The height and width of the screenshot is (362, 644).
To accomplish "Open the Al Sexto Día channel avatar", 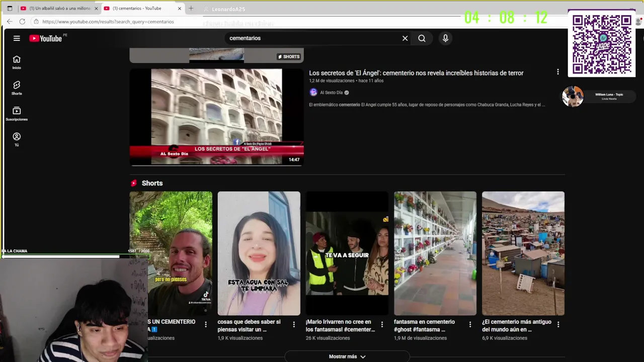I will (x=313, y=93).
